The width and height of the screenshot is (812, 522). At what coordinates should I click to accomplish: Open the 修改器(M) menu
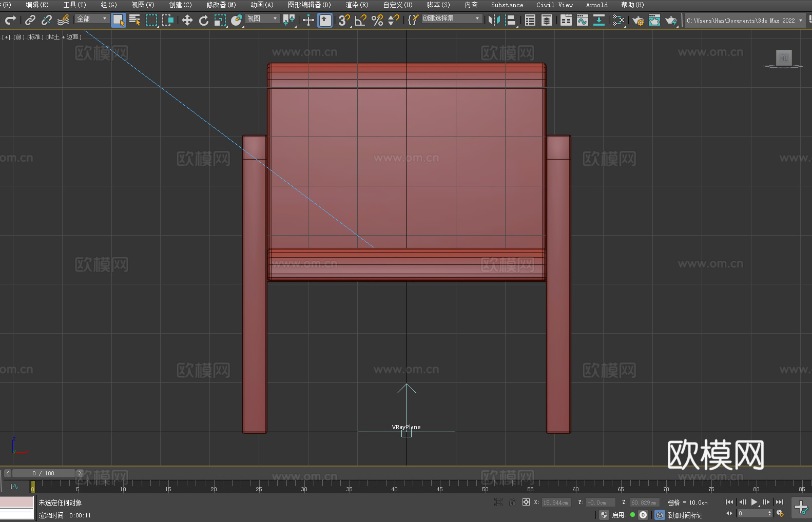221,5
